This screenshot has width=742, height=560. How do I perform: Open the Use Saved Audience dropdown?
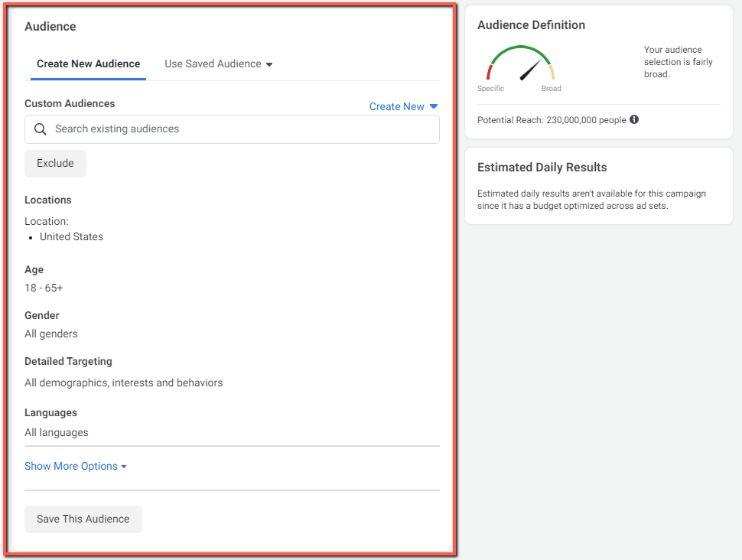[x=218, y=64]
